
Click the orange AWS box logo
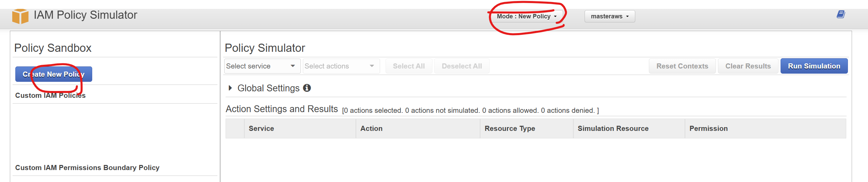click(x=20, y=16)
